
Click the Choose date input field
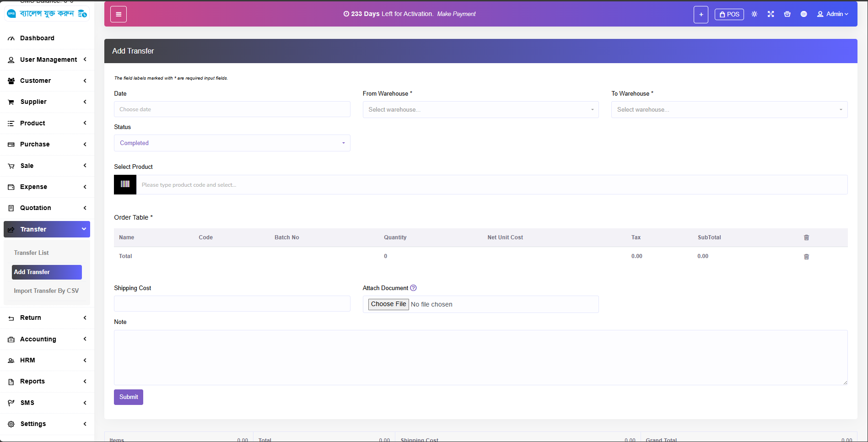[232, 109]
